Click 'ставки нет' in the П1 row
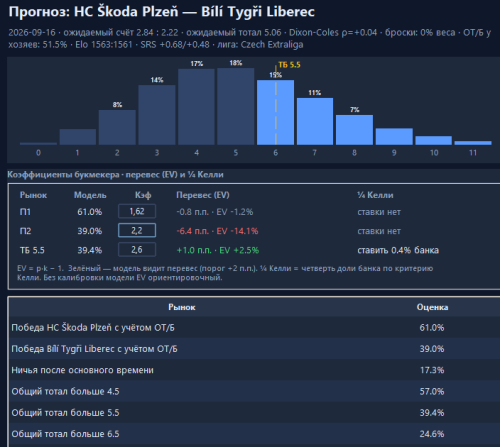This screenshot has width=500, height=447. click(x=379, y=212)
